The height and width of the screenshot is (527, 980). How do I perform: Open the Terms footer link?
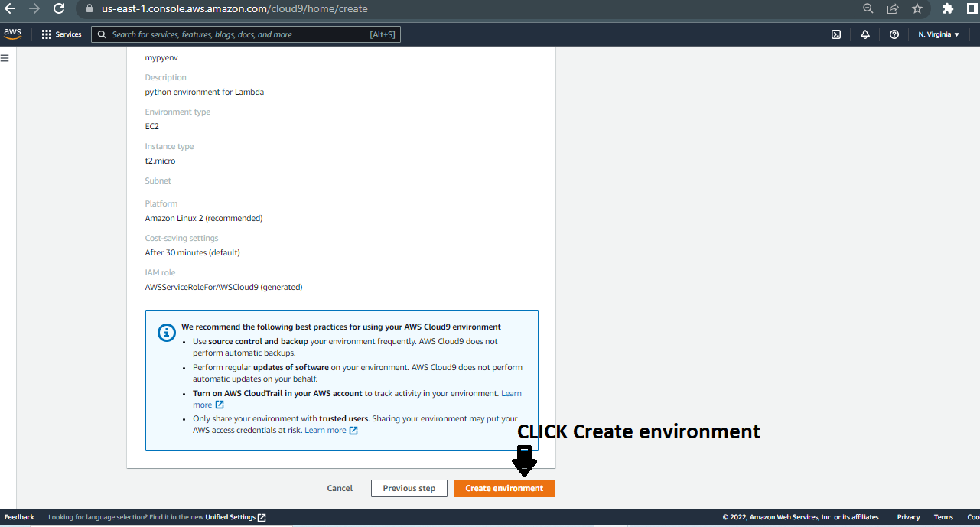click(x=943, y=517)
